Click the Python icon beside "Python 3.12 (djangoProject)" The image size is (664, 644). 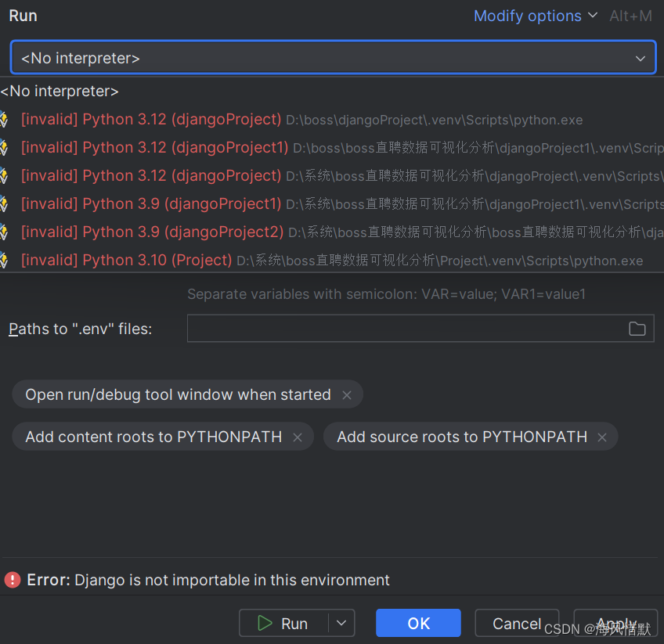(x=5, y=119)
